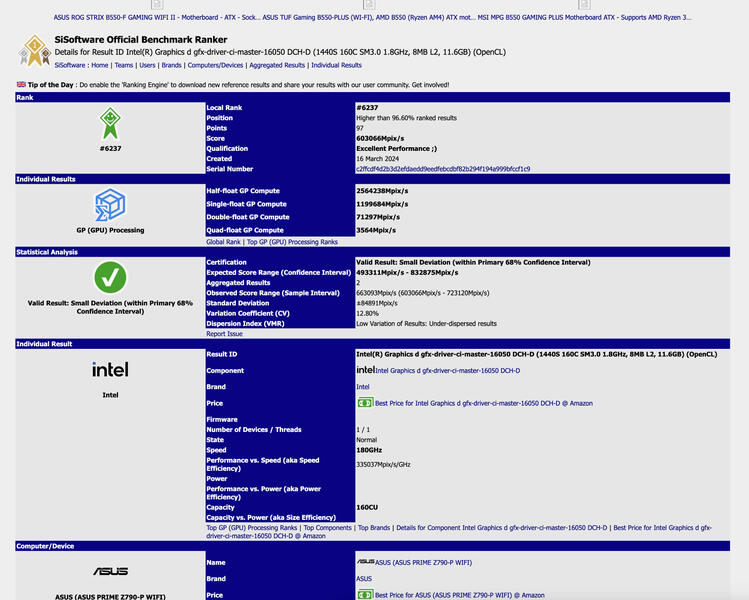The width and height of the screenshot is (749, 600).
Task: Click the Rank section header bar
Action: pos(373,97)
